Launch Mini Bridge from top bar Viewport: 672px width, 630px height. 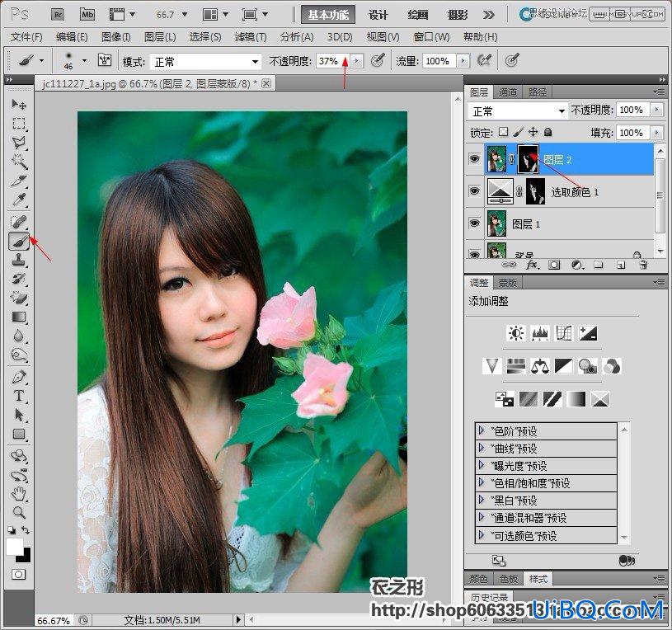[87, 15]
